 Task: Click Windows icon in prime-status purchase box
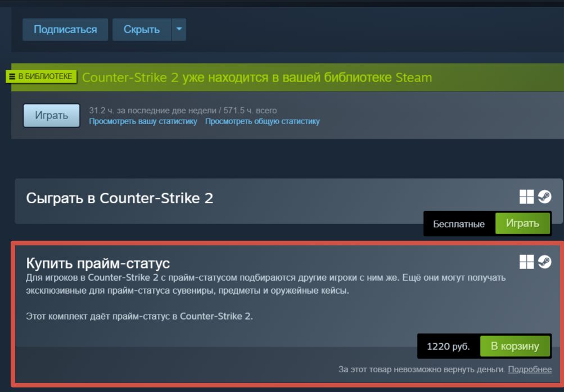click(x=526, y=262)
